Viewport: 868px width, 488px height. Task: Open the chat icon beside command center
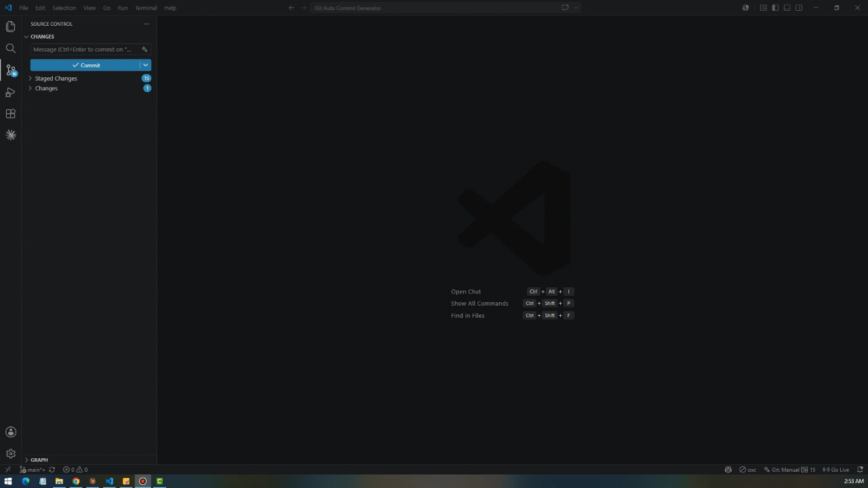[x=565, y=8]
